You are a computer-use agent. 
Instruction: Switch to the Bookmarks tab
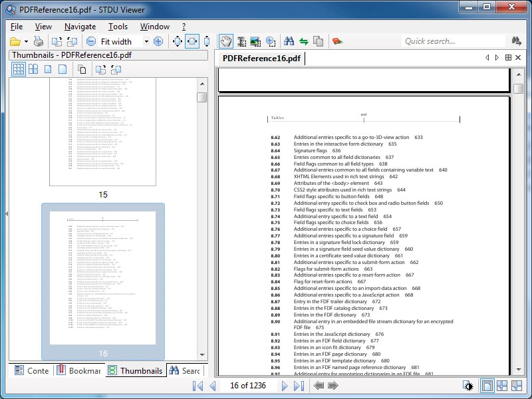point(79,370)
